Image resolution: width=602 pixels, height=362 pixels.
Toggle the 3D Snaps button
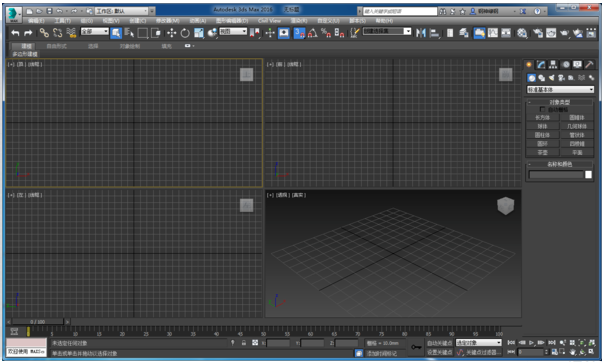click(x=299, y=33)
